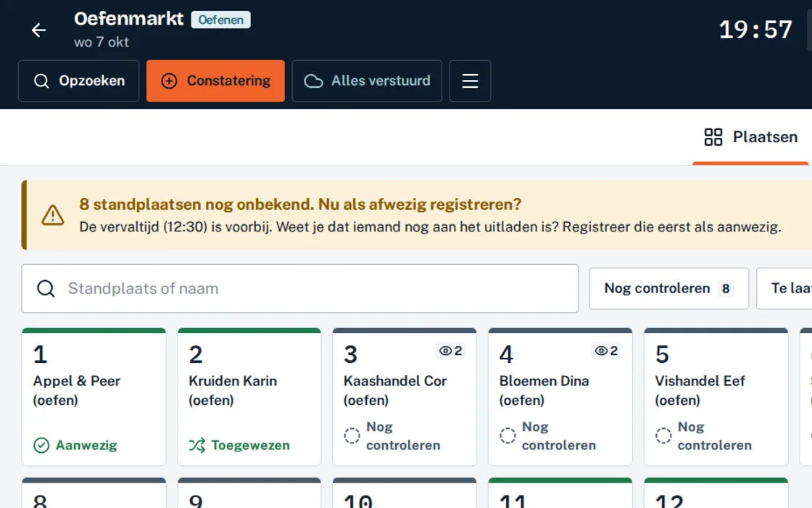Click the Oefenmarkt title
This screenshot has height=508, width=812.
129,19
